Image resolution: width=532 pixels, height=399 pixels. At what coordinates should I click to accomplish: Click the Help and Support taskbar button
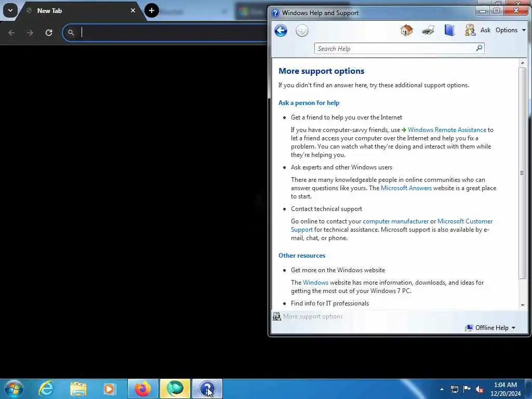pyautogui.click(x=207, y=389)
